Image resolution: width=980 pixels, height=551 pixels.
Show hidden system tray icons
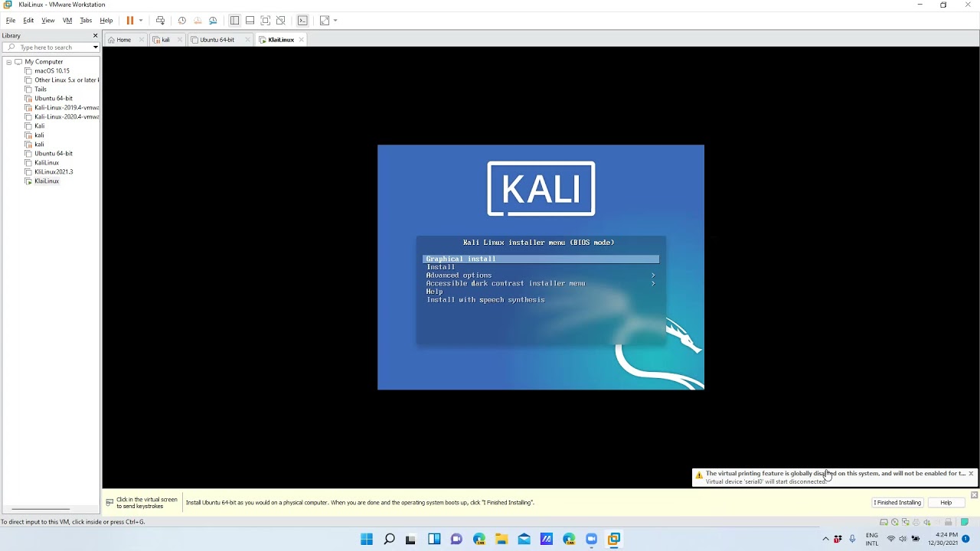825,539
